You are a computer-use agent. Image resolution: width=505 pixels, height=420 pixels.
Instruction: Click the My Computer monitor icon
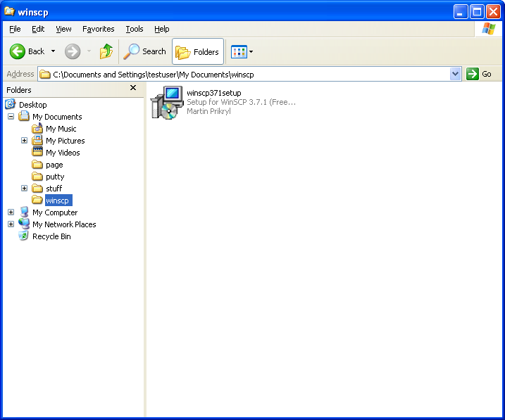[24, 212]
